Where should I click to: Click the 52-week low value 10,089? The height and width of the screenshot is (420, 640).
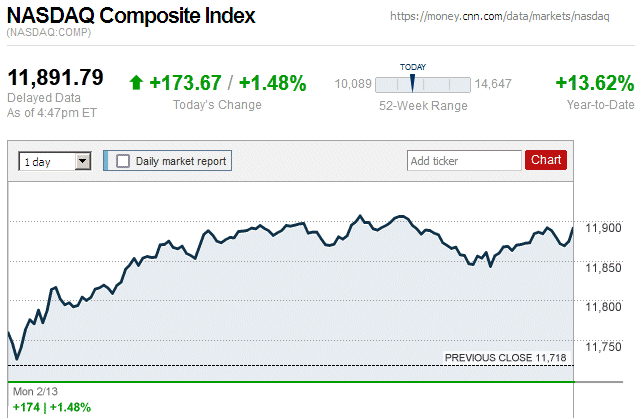click(x=352, y=84)
